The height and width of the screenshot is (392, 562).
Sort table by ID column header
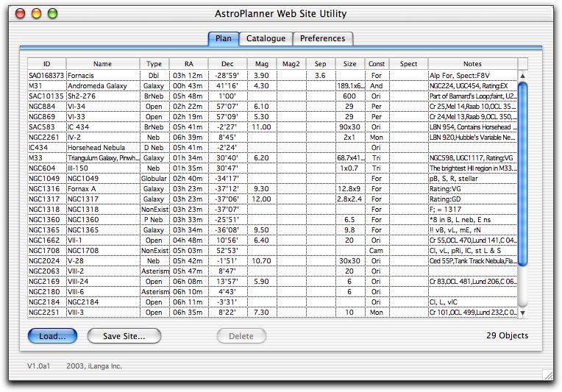tap(46, 64)
